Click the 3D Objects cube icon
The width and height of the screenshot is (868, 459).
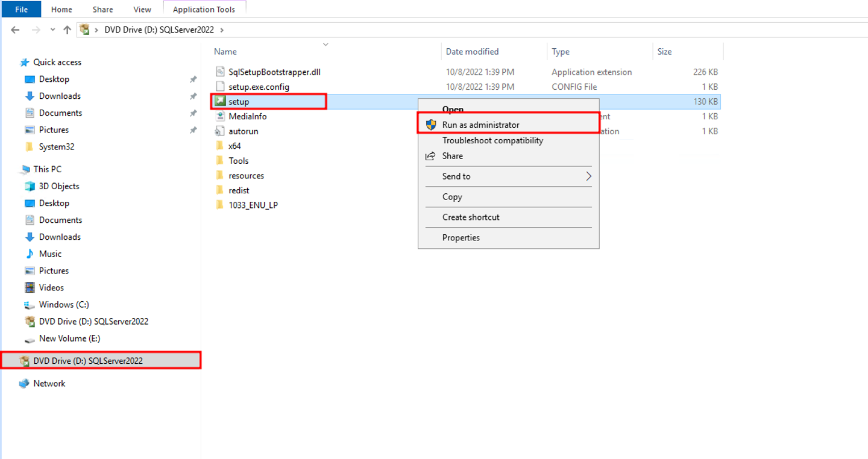(30, 186)
